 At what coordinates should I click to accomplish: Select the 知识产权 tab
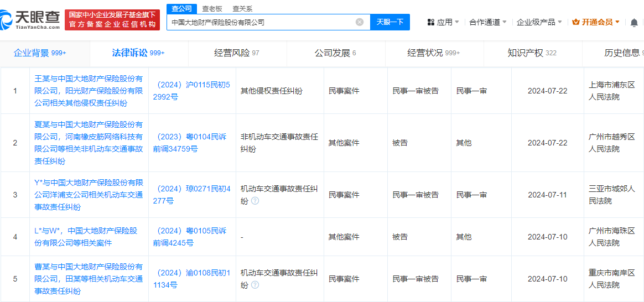pyautogui.click(x=532, y=53)
